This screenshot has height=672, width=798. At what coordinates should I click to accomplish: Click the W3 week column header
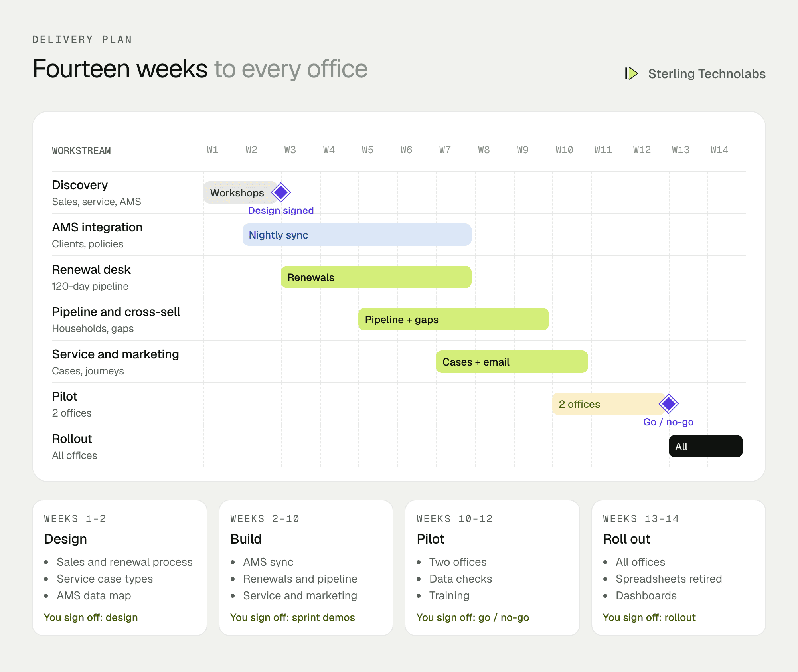point(290,150)
